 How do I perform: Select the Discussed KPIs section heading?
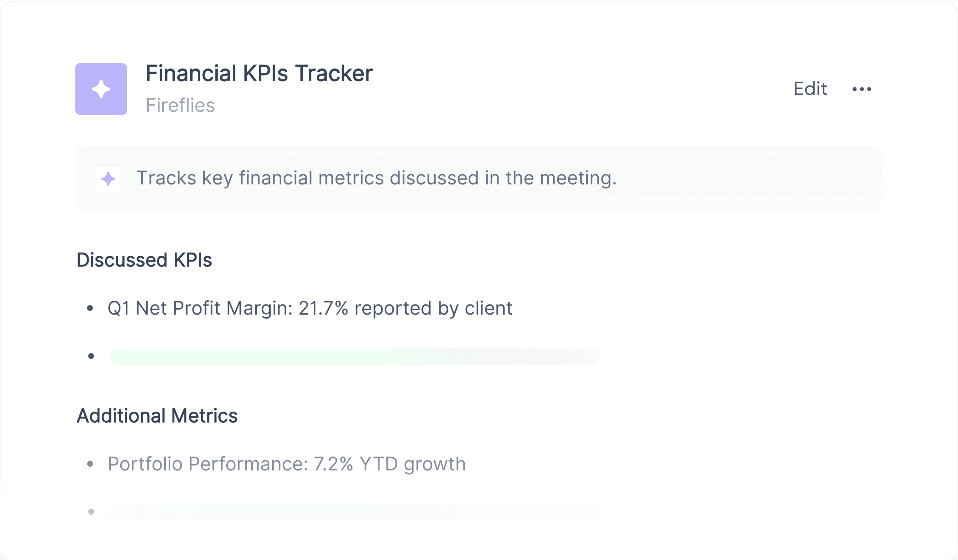[x=144, y=260]
